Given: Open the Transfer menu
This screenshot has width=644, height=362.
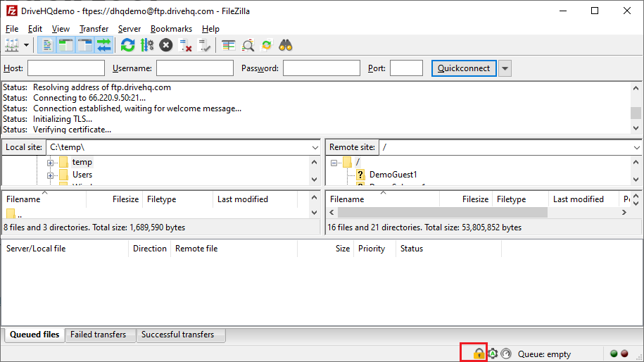Looking at the screenshot, I should [94, 29].
